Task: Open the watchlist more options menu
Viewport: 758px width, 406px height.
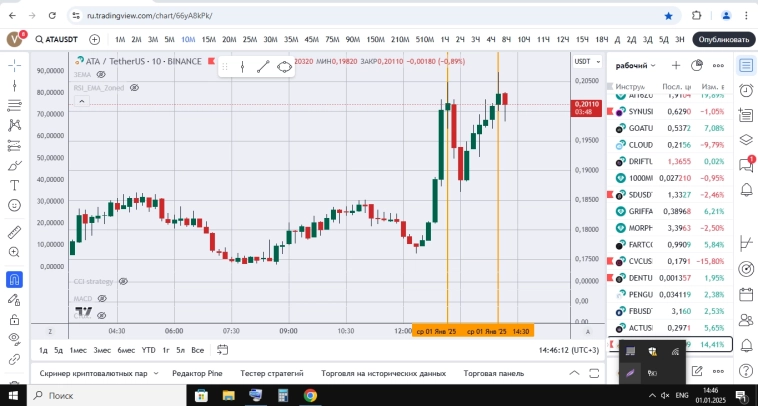Action: pos(718,65)
